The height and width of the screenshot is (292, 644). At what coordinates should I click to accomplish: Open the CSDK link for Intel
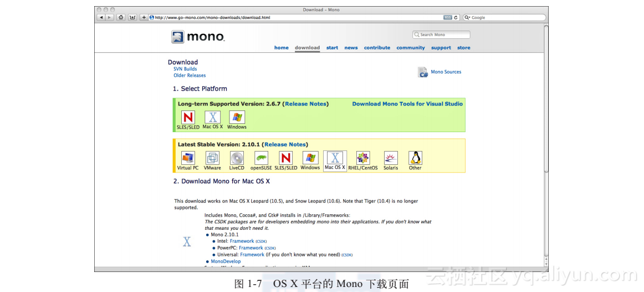(x=261, y=241)
